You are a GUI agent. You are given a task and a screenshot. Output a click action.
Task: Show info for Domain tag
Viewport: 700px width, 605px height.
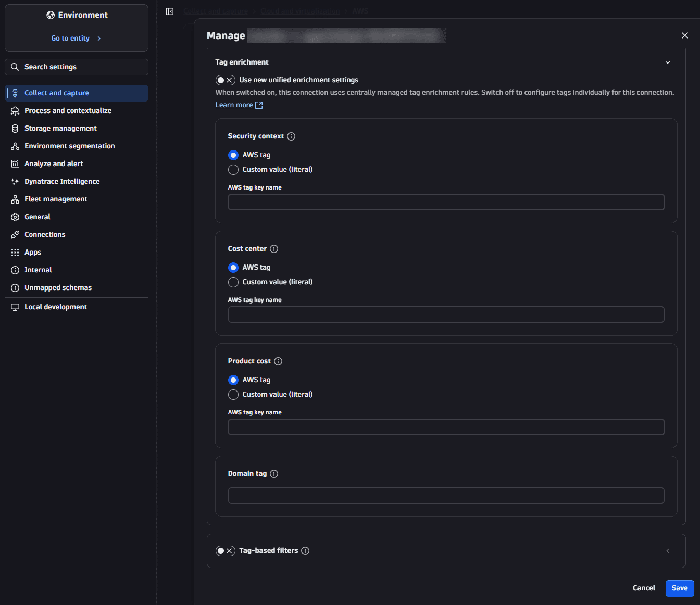(274, 474)
